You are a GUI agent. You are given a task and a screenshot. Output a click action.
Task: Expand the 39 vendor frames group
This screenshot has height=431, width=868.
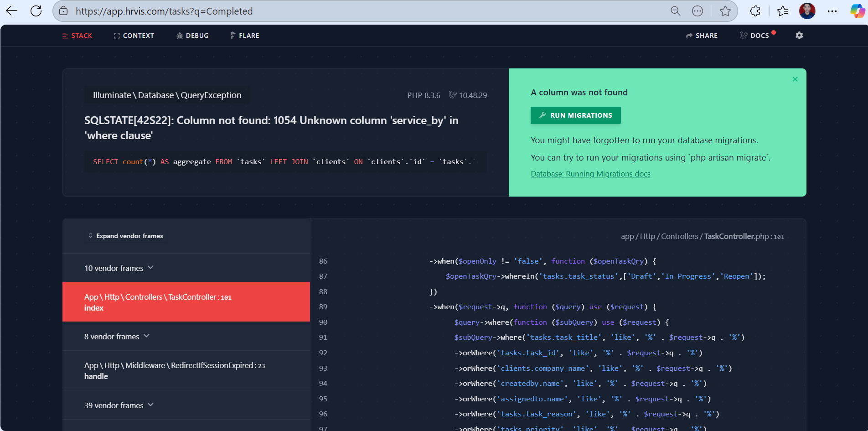(x=119, y=405)
